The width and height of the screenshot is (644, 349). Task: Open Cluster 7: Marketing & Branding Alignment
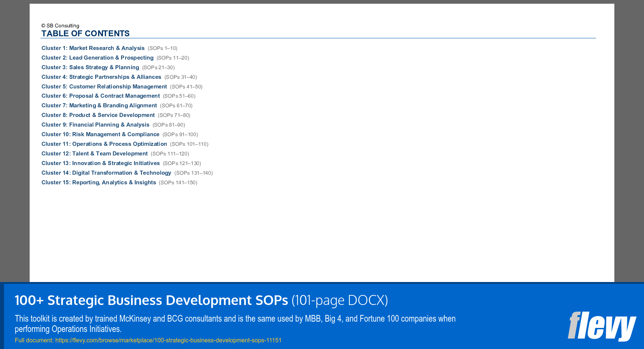point(99,105)
